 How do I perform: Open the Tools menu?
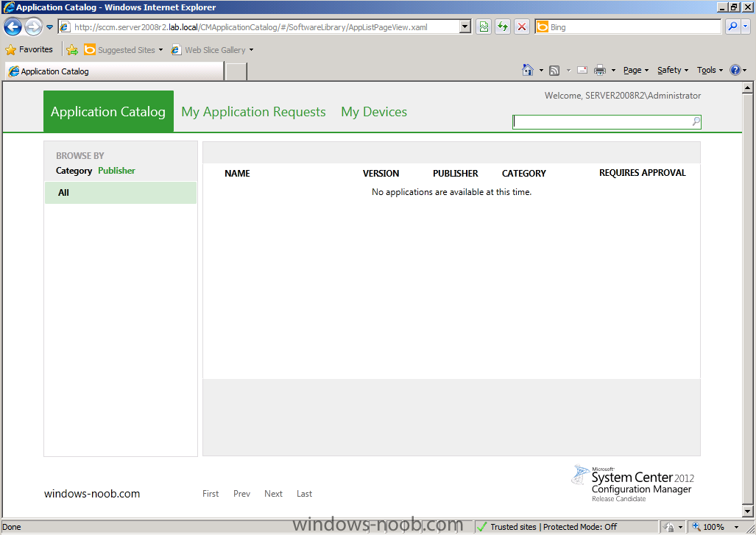click(710, 71)
